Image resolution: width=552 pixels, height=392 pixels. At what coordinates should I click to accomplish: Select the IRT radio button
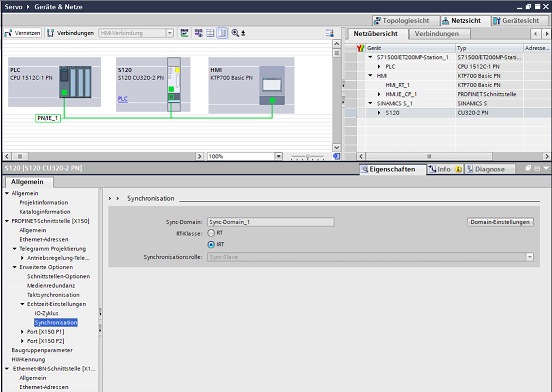pyautogui.click(x=211, y=245)
